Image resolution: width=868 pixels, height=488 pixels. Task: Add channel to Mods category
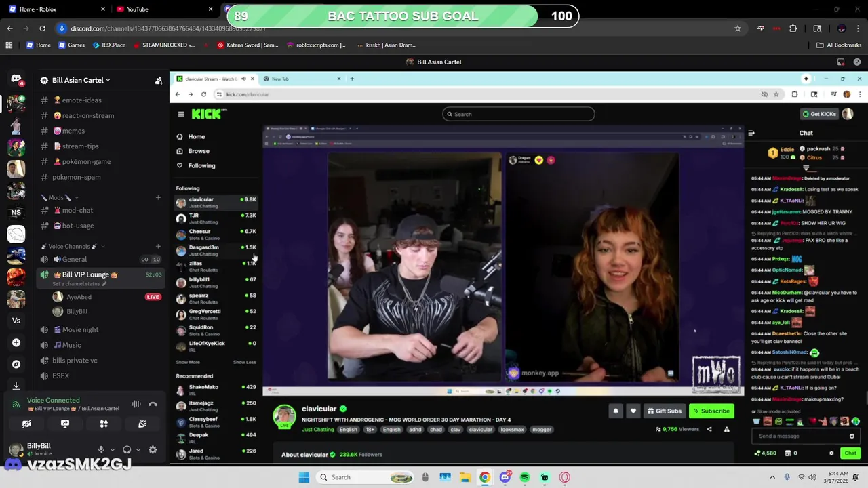point(158,197)
